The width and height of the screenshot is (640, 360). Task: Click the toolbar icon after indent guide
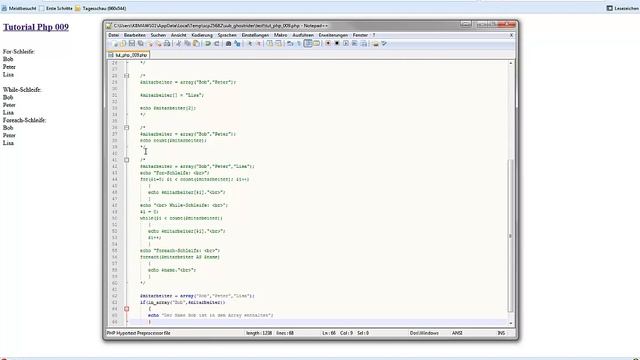(316, 44)
